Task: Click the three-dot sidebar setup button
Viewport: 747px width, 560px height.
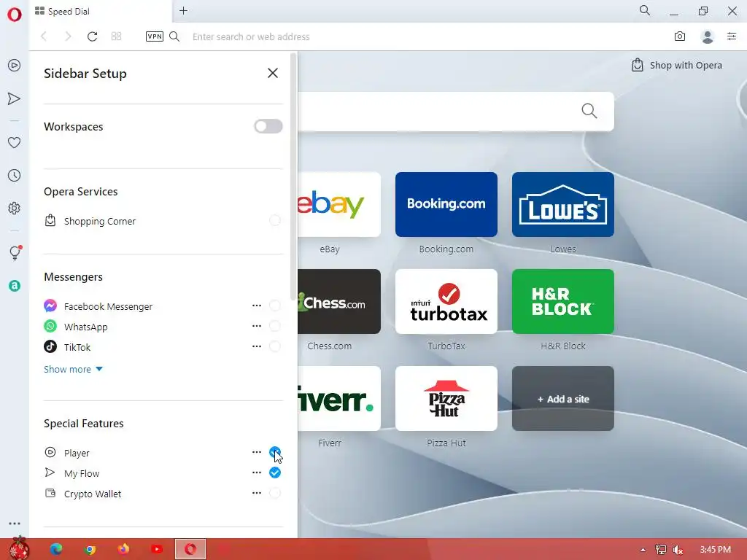Action: 15,524
